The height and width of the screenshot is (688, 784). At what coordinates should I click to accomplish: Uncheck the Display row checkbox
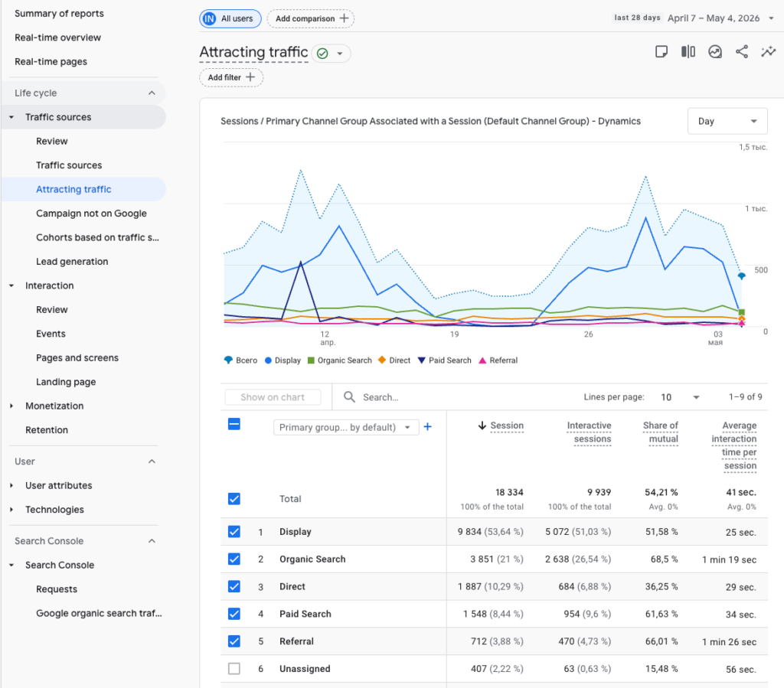(234, 532)
